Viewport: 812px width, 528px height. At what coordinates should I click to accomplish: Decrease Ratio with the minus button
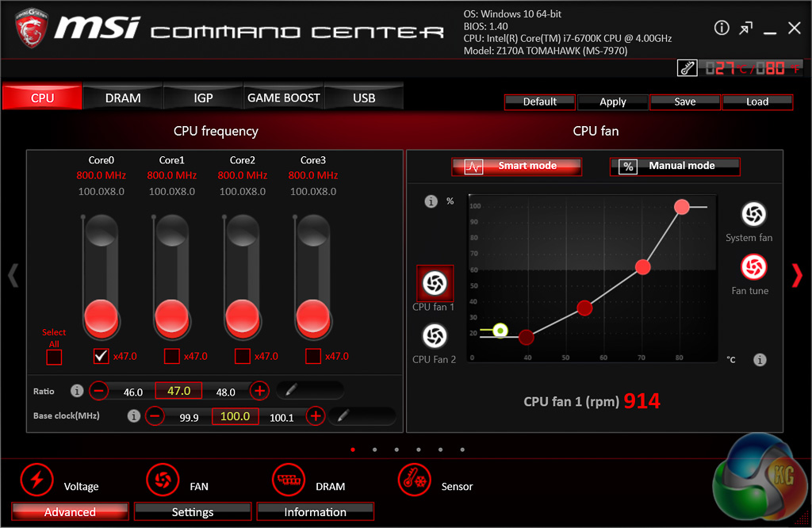click(x=98, y=390)
